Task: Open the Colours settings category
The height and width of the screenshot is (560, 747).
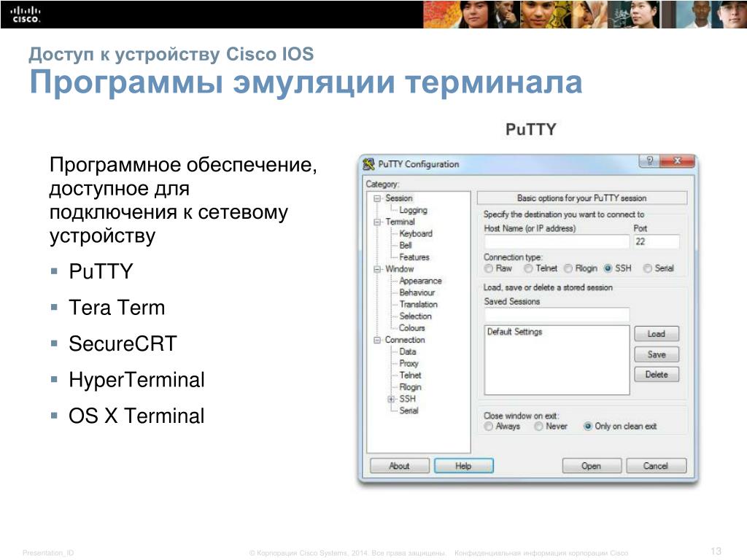Action: [x=411, y=328]
